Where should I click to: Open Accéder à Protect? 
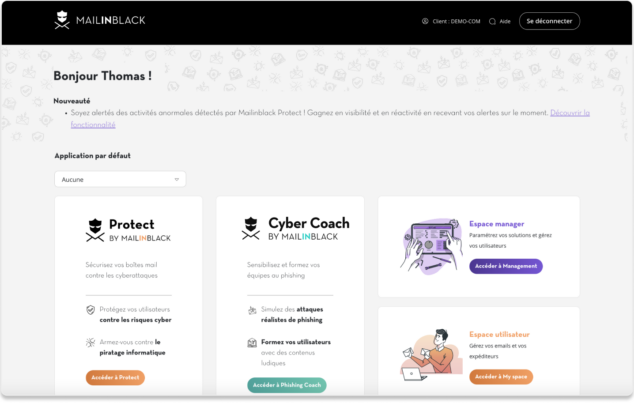(x=115, y=378)
